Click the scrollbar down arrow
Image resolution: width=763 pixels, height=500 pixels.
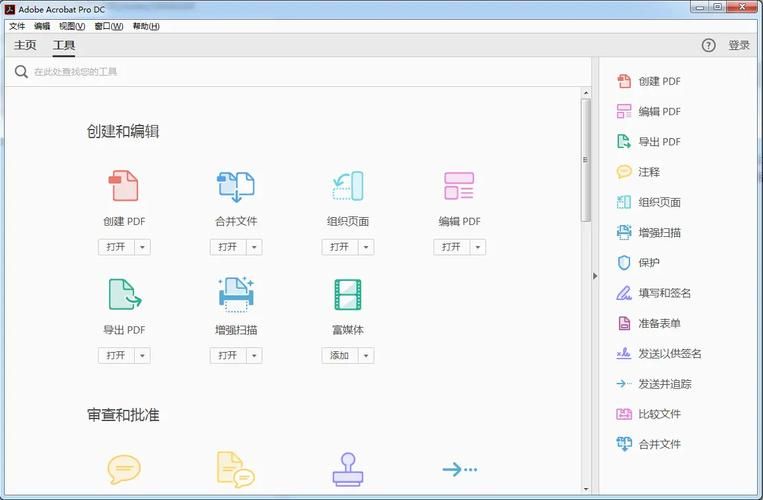point(586,489)
